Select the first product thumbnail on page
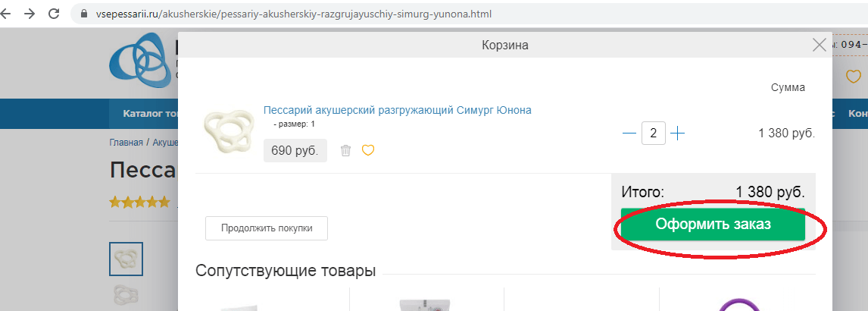 (126, 259)
